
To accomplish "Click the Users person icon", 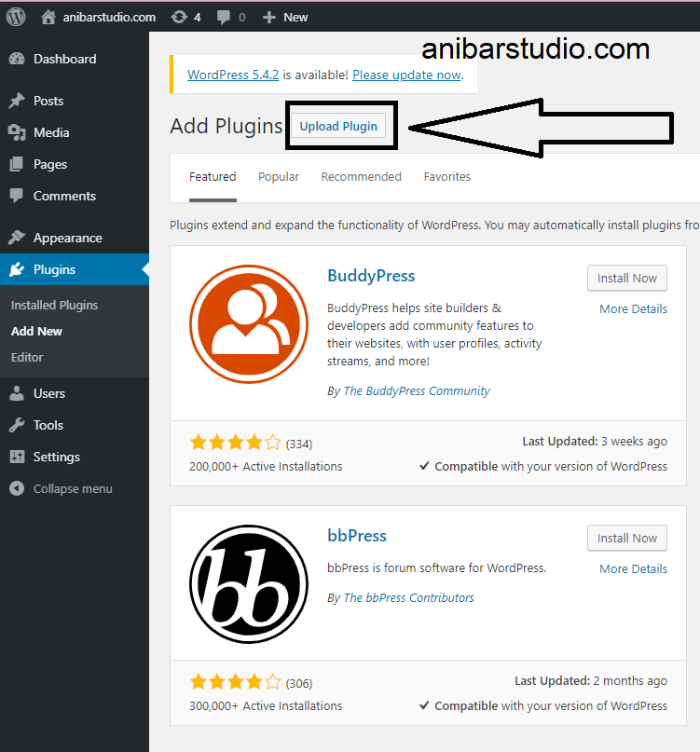I will tap(17, 393).
